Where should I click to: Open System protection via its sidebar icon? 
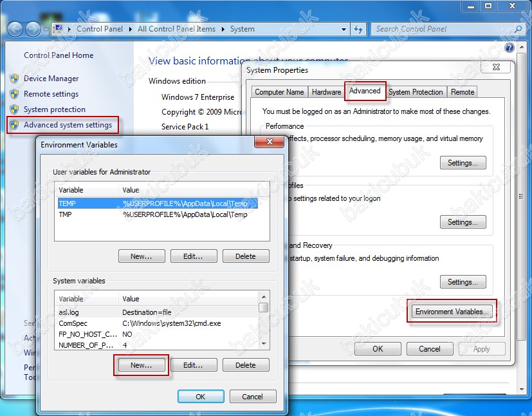click(x=15, y=109)
